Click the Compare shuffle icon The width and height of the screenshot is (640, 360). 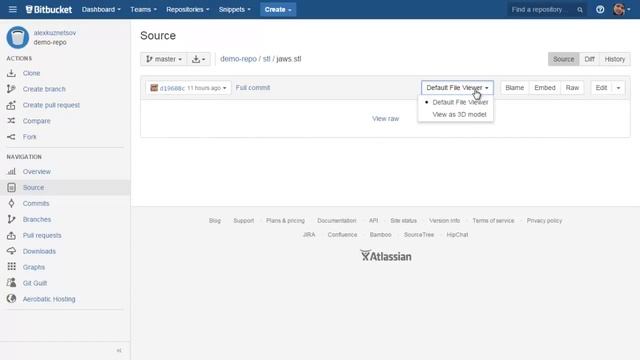click(x=11, y=121)
